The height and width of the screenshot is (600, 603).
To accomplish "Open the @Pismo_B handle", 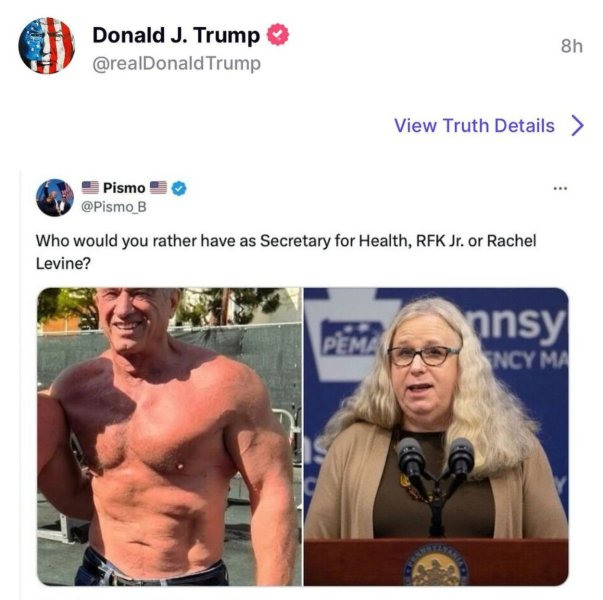I will point(114,207).
